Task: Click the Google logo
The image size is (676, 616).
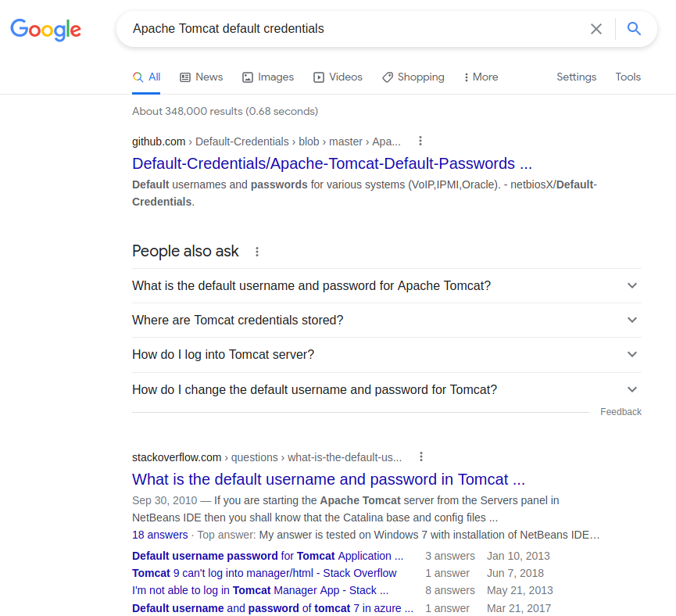Action: tap(45, 30)
